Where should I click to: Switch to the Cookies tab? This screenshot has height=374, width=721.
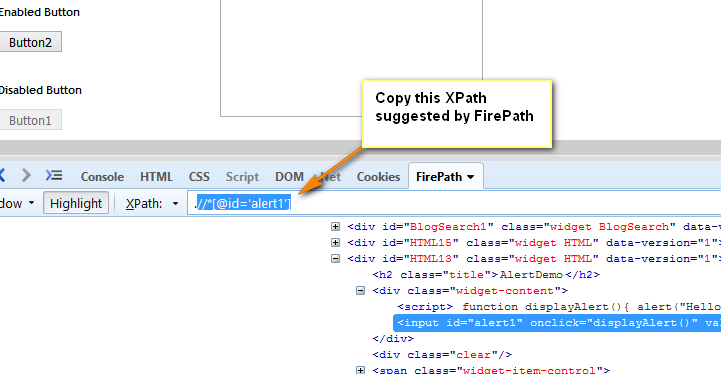tap(378, 177)
